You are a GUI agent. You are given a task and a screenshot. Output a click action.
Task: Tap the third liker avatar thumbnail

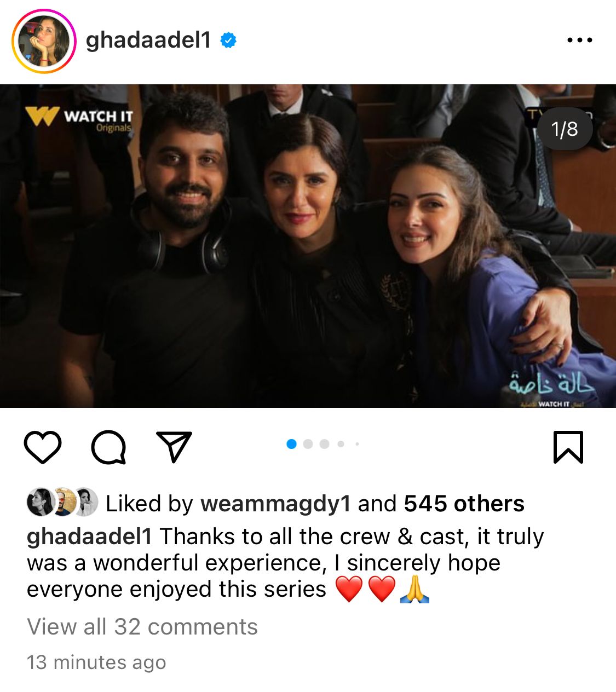click(x=85, y=502)
